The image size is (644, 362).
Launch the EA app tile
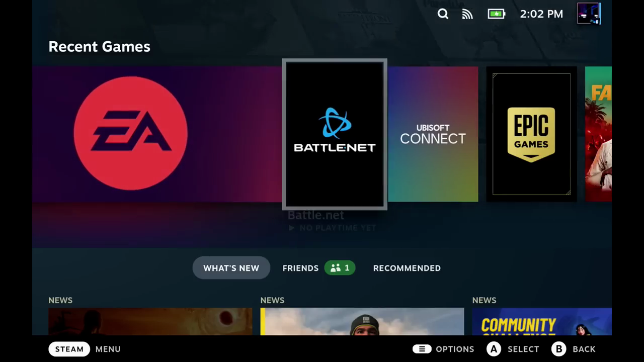pos(157,134)
